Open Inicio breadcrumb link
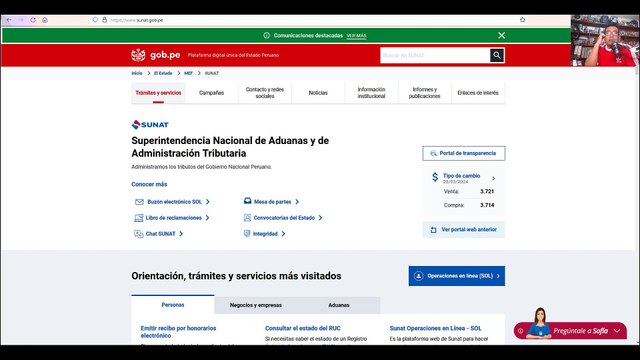This screenshot has width=640, height=360. click(x=137, y=73)
